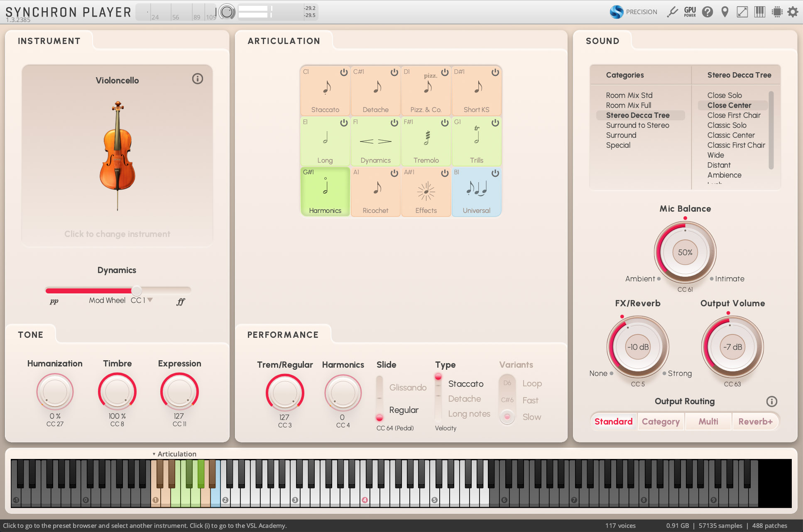Open the help question mark icon
803x532 pixels.
(x=708, y=12)
